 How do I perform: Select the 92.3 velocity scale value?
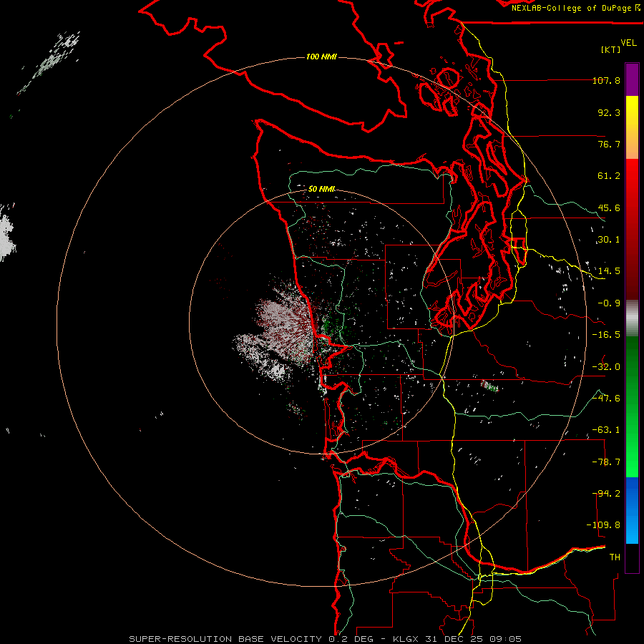tap(609, 112)
